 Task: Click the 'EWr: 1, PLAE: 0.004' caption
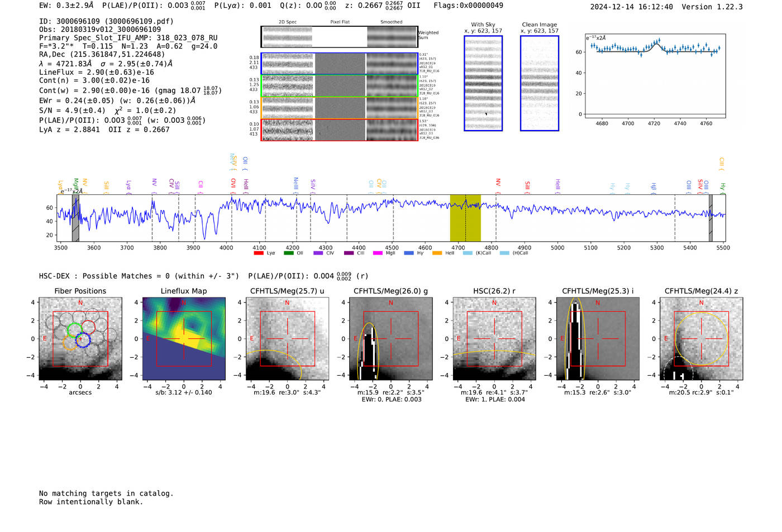click(x=494, y=400)
